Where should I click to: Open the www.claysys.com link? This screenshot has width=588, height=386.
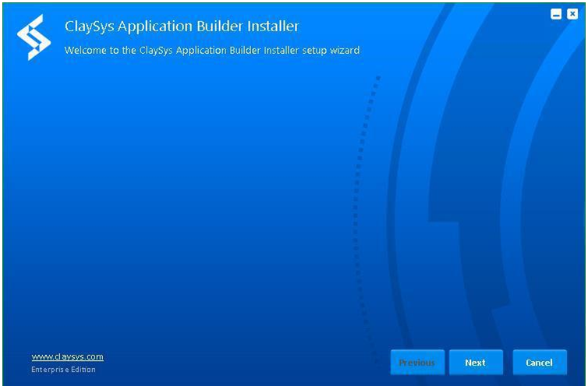tap(68, 356)
